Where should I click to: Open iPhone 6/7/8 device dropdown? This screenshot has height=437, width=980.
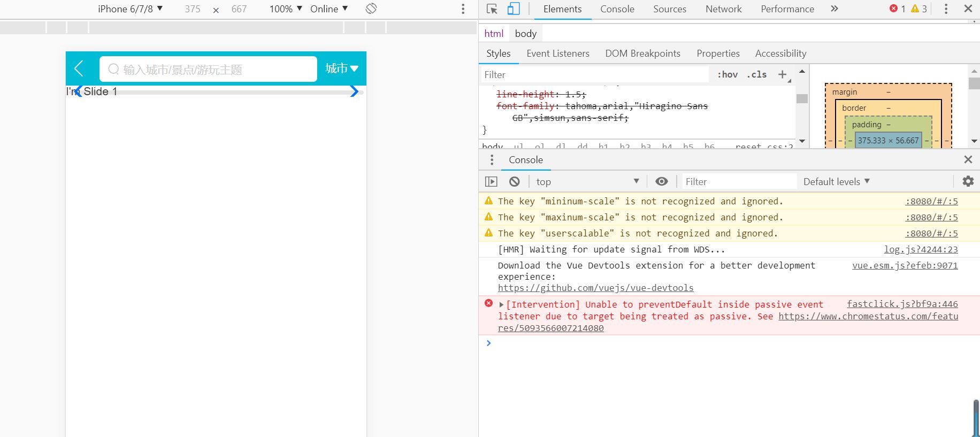click(x=131, y=9)
